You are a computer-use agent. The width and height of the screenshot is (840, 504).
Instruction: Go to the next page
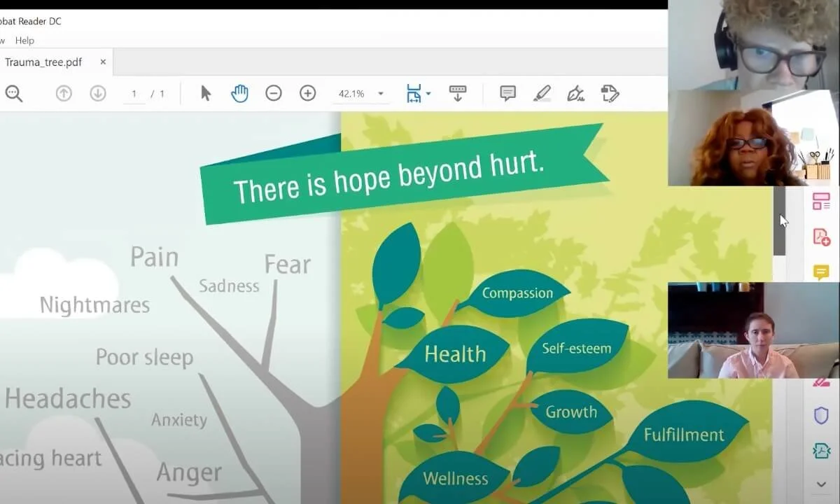point(97,92)
